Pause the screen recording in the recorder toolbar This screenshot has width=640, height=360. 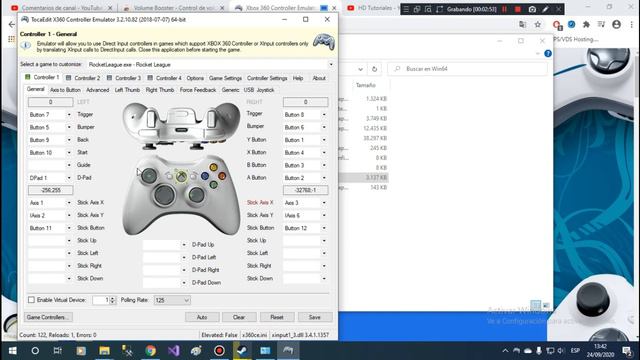[x=504, y=9]
